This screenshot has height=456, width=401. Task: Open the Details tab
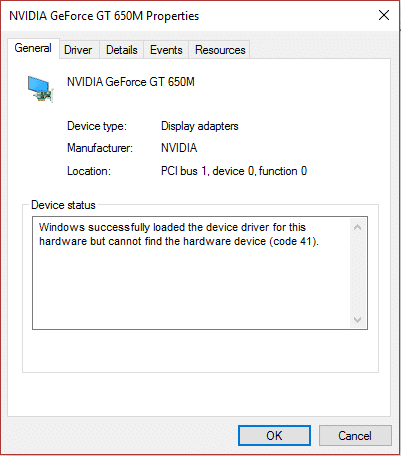(122, 50)
